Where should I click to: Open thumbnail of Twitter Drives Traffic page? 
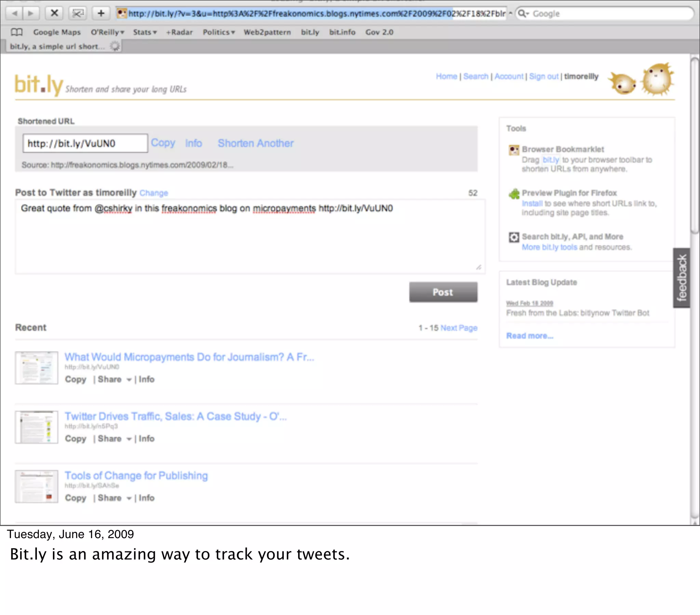[x=37, y=427]
